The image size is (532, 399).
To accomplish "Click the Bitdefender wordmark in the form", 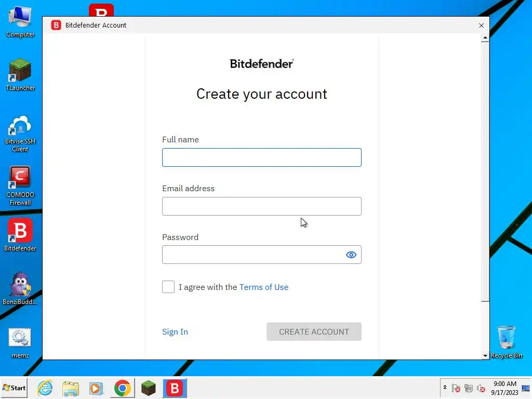I will tap(262, 63).
